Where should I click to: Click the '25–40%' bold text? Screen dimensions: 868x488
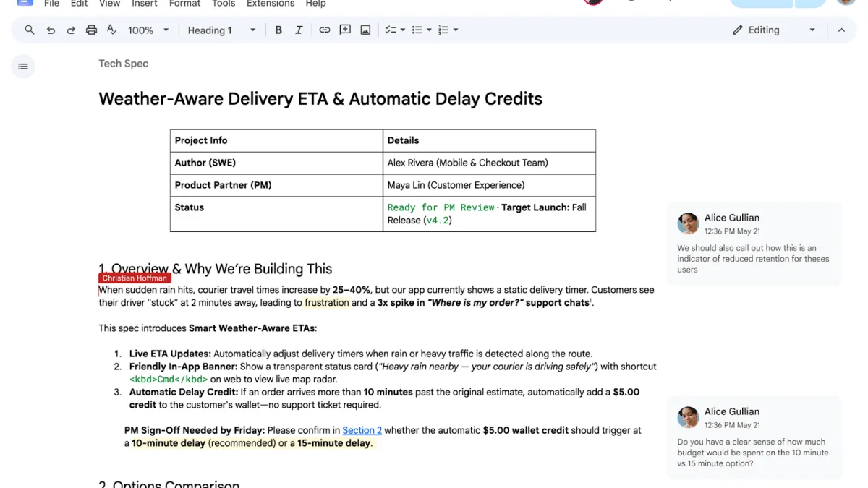pyautogui.click(x=352, y=290)
